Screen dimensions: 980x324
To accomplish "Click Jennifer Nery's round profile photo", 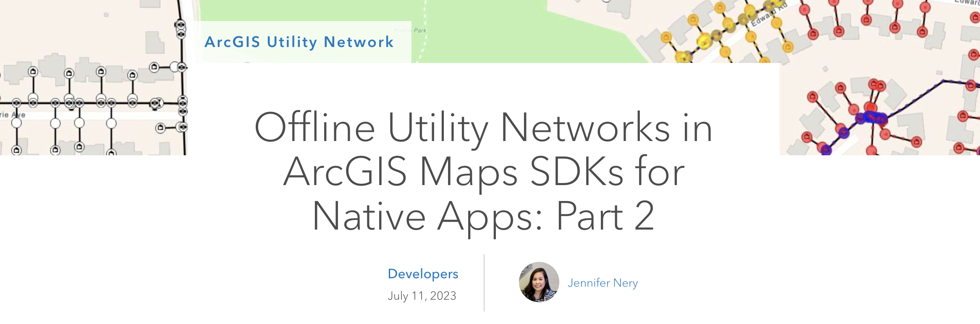I will coord(539,282).
